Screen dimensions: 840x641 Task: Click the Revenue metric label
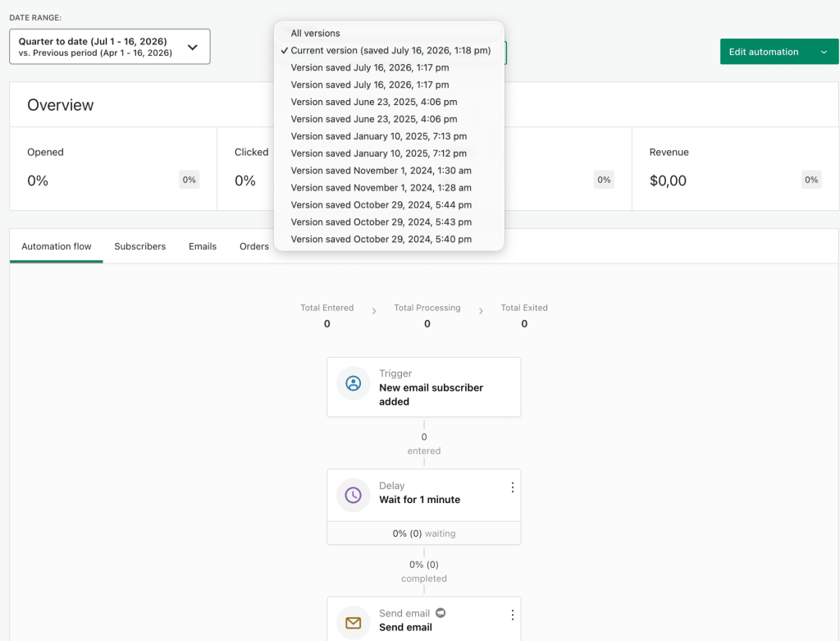point(669,152)
